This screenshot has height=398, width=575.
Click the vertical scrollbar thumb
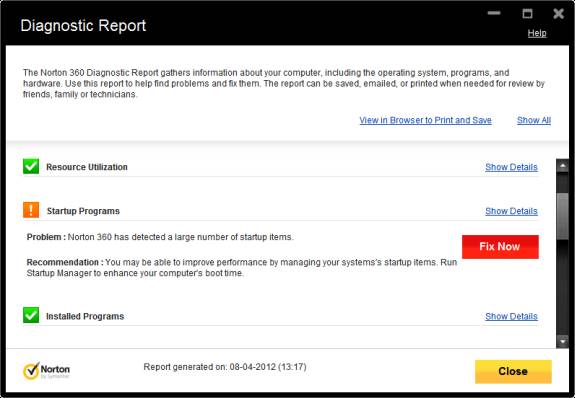pos(563,216)
